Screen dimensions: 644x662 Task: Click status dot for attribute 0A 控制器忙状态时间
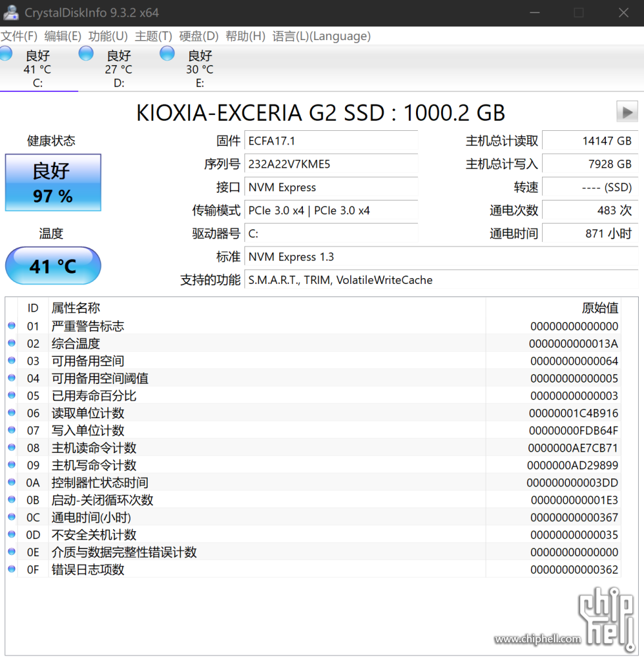click(12, 482)
